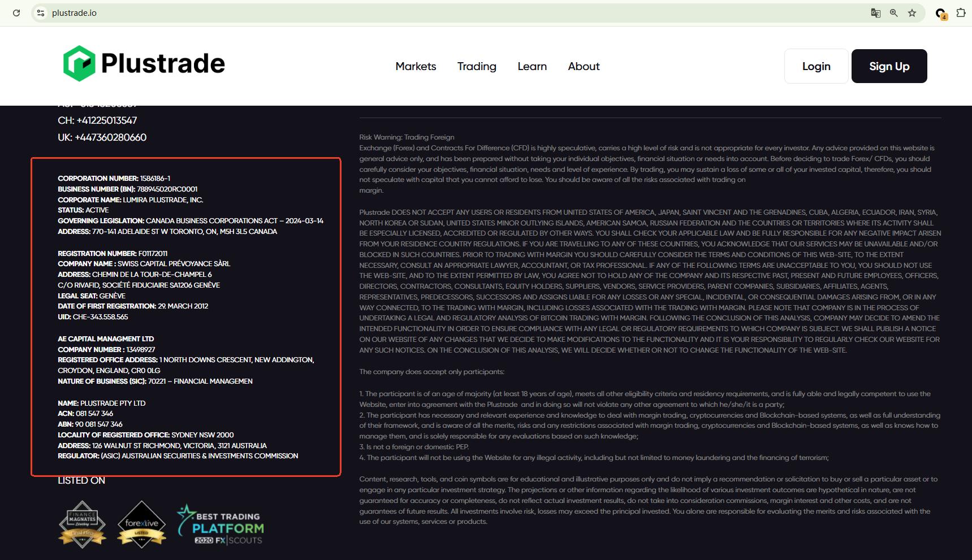Click Date of First Registration 29 March 2012

coord(133,306)
